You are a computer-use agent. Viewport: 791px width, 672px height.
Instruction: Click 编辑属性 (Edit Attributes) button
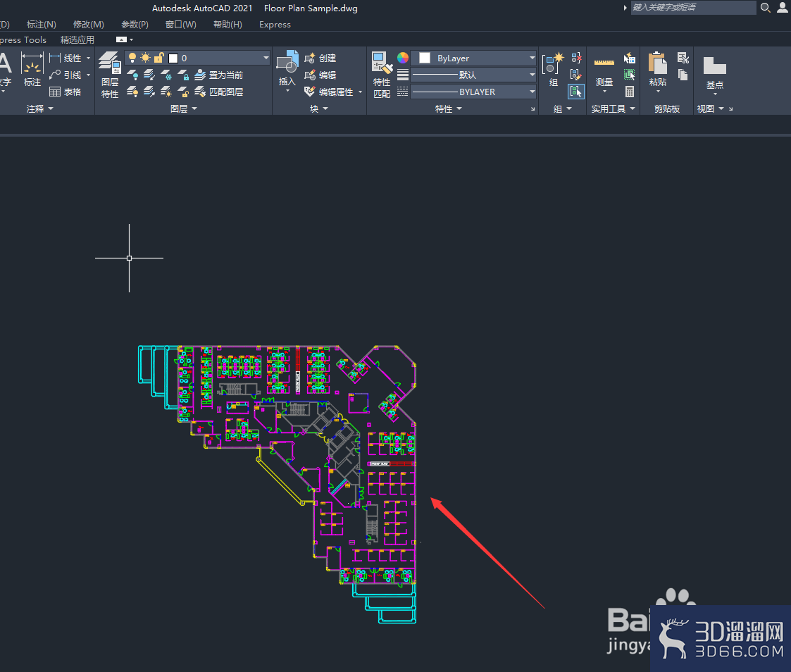pyautogui.click(x=329, y=92)
